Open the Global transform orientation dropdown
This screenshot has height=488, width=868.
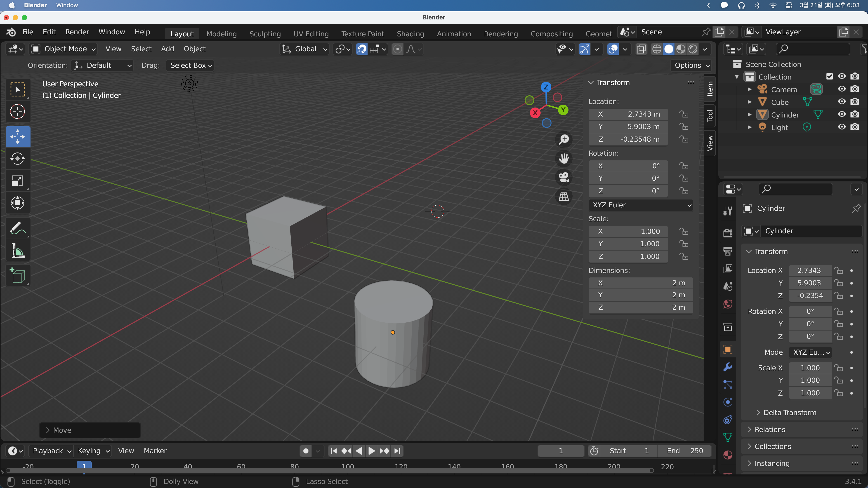coord(304,49)
